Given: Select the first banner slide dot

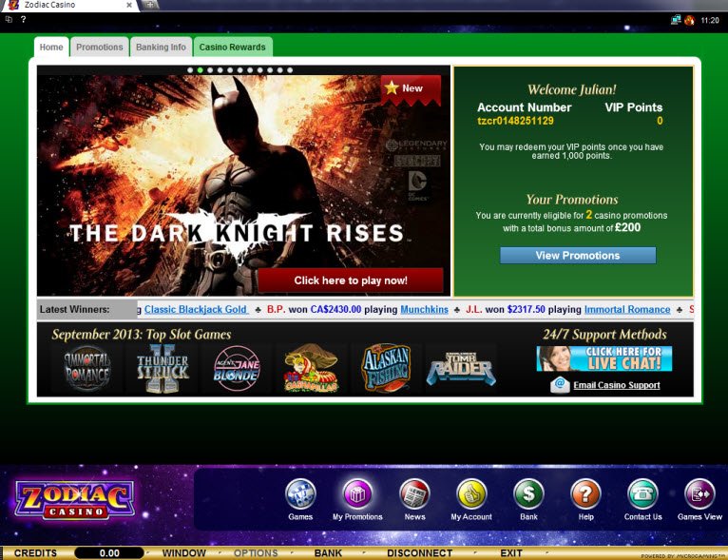Looking at the screenshot, I should [190, 70].
